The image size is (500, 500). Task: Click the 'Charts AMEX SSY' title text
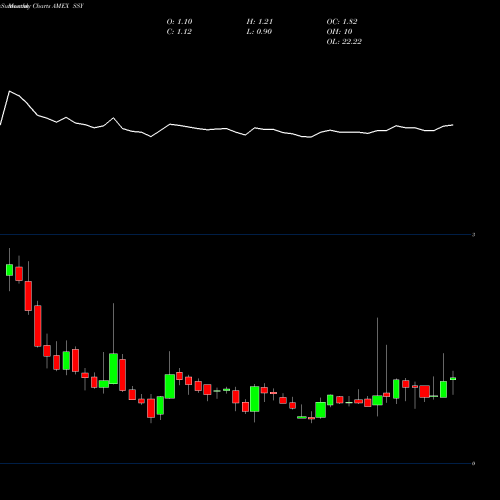[58, 6]
